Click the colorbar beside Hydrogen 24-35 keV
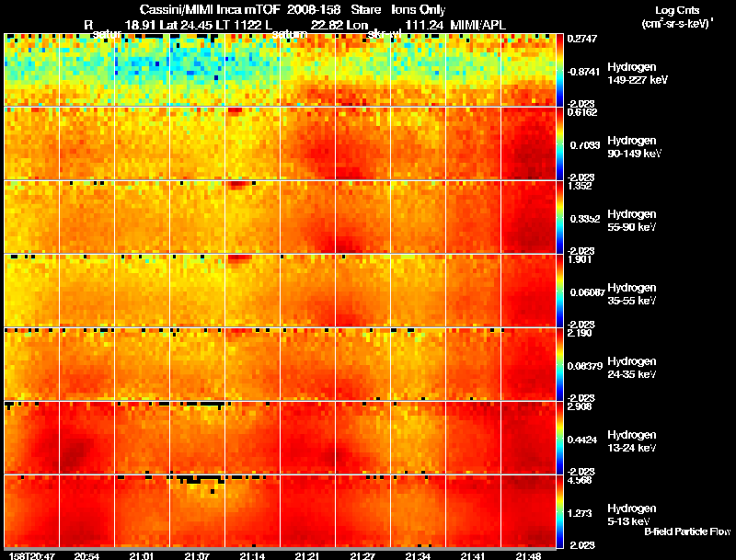 click(x=559, y=364)
